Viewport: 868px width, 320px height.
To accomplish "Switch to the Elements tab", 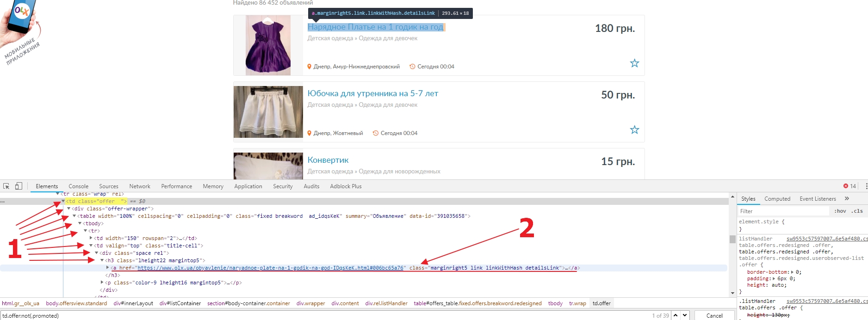I will [47, 186].
